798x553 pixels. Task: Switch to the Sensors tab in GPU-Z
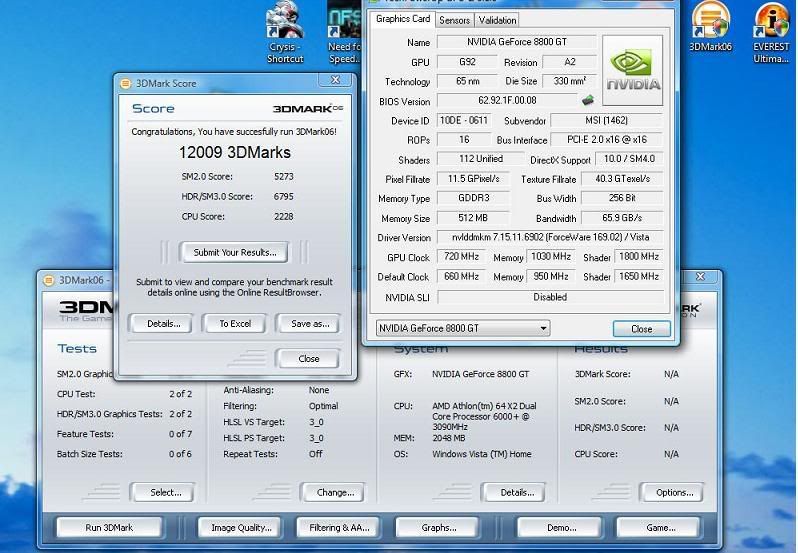(x=454, y=20)
